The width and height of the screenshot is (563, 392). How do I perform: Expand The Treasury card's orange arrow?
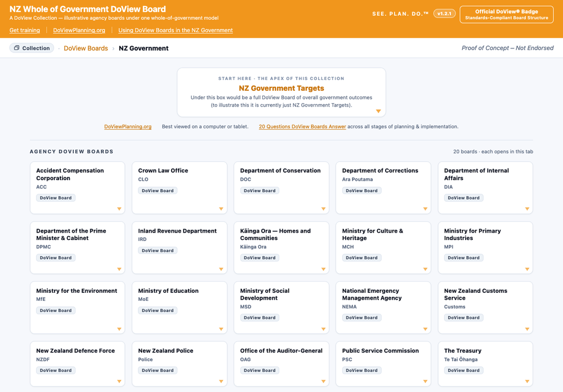[x=527, y=381]
